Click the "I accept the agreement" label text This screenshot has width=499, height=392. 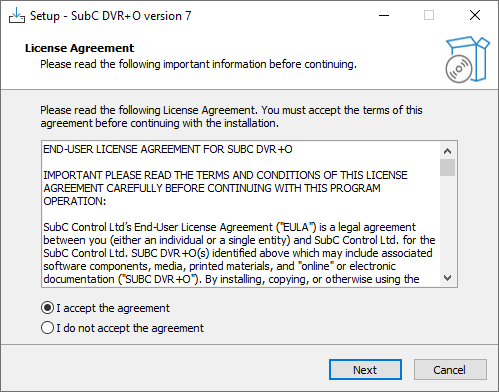coord(113,308)
